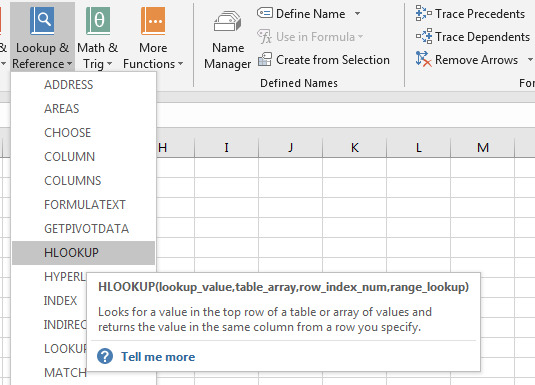Open the More Functions book icon
The height and width of the screenshot is (385, 535).
click(153, 21)
